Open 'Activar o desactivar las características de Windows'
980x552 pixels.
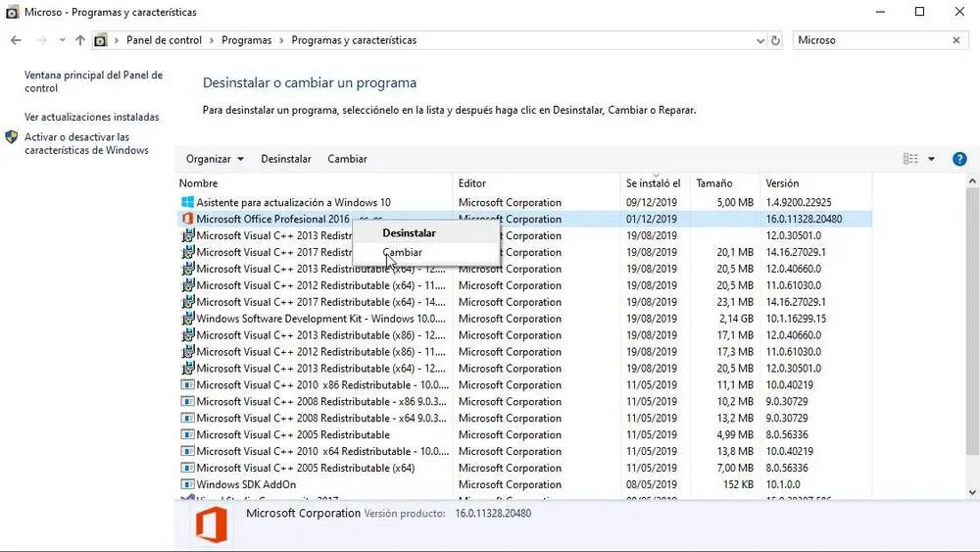(86, 143)
